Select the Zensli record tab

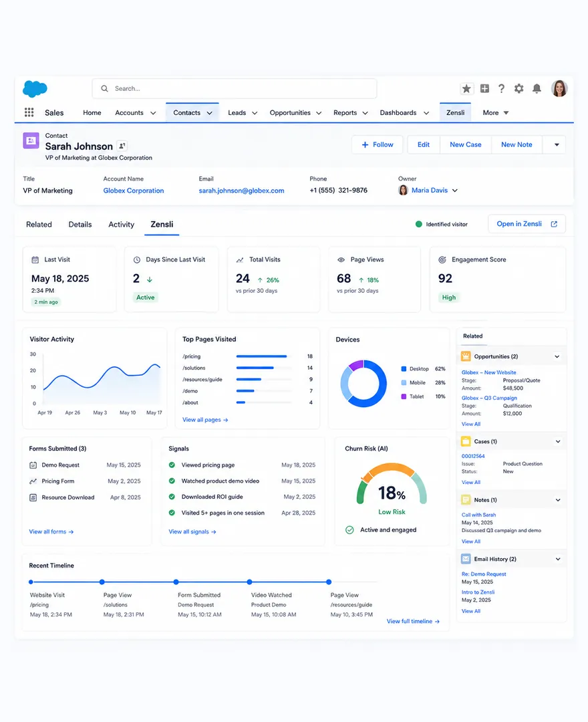click(162, 224)
